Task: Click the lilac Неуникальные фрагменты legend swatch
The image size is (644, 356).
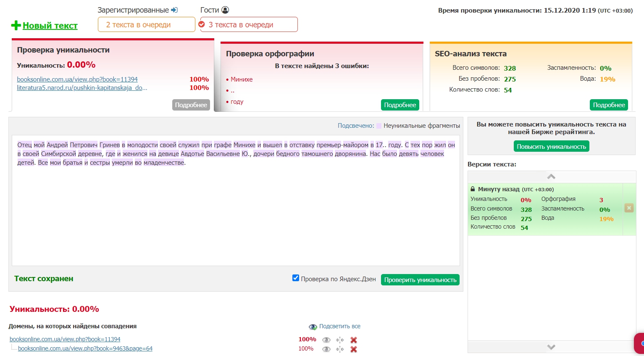Action: 379,126
